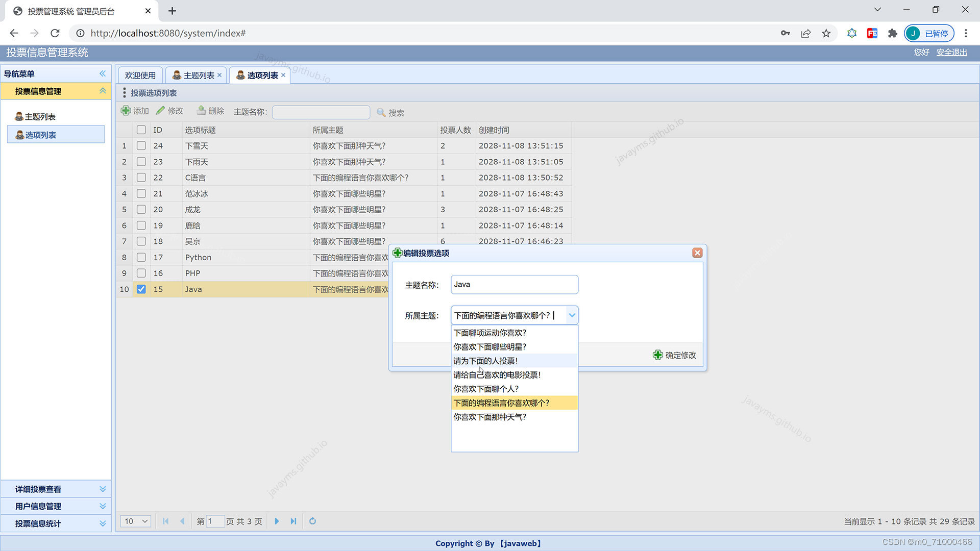This screenshot has width=980, height=551.
Task: Check the checkbox for row ID 23
Action: [141, 162]
